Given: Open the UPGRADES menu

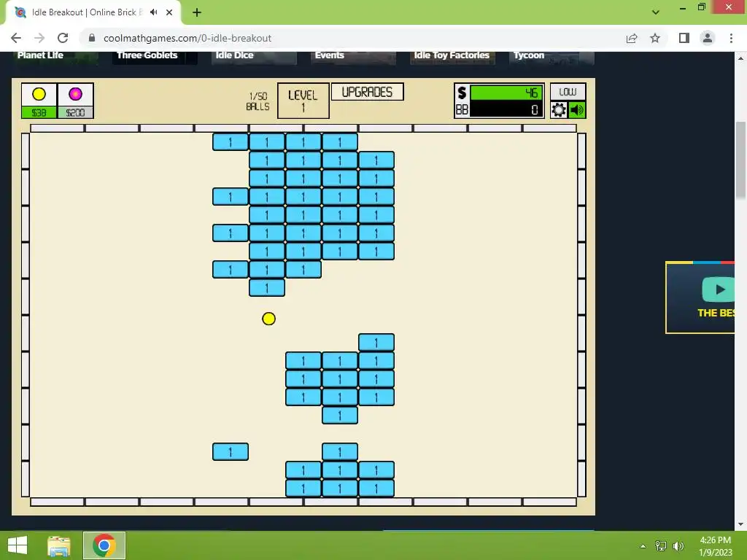Looking at the screenshot, I should coord(367,92).
